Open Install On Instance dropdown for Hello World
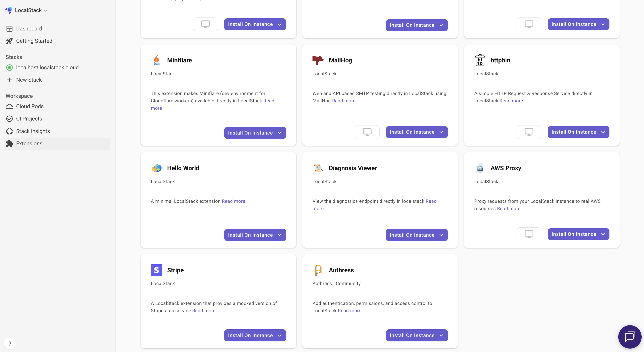This screenshot has width=644, height=352. [x=279, y=235]
